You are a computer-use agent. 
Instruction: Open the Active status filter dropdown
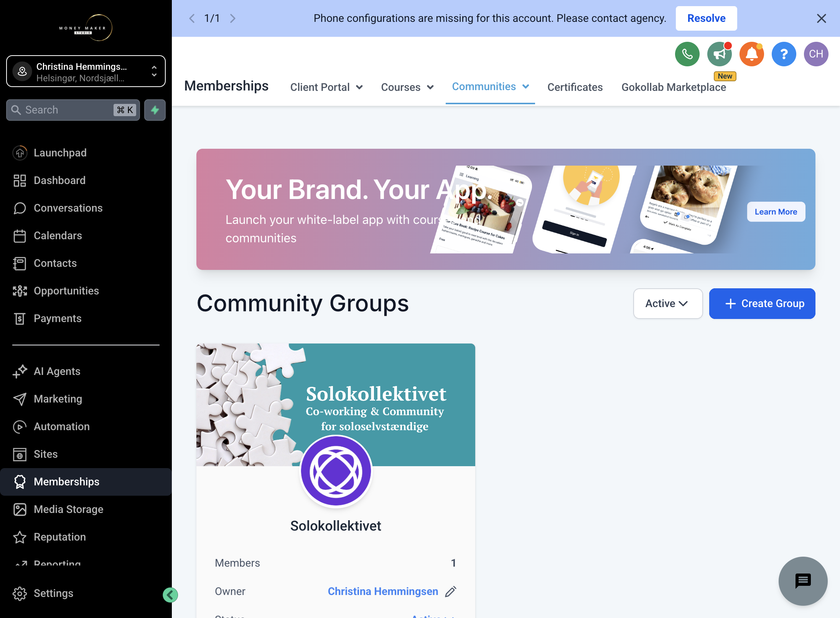point(668,304)
